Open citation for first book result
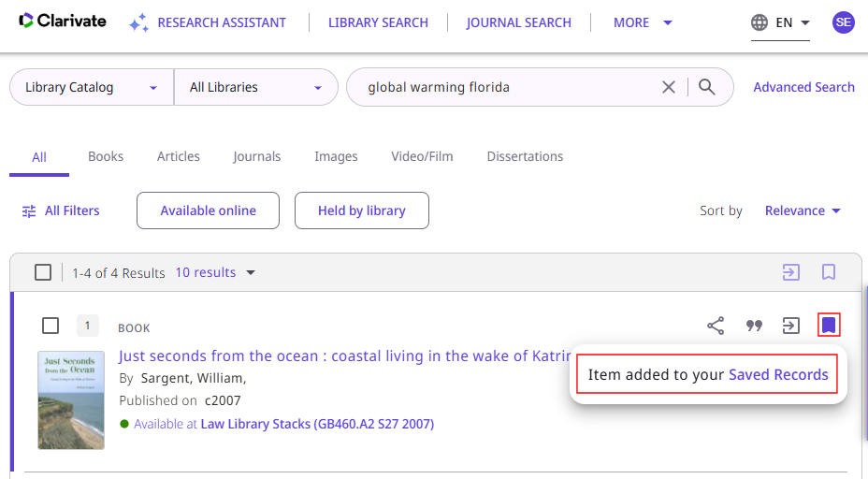 pos(754,326)
